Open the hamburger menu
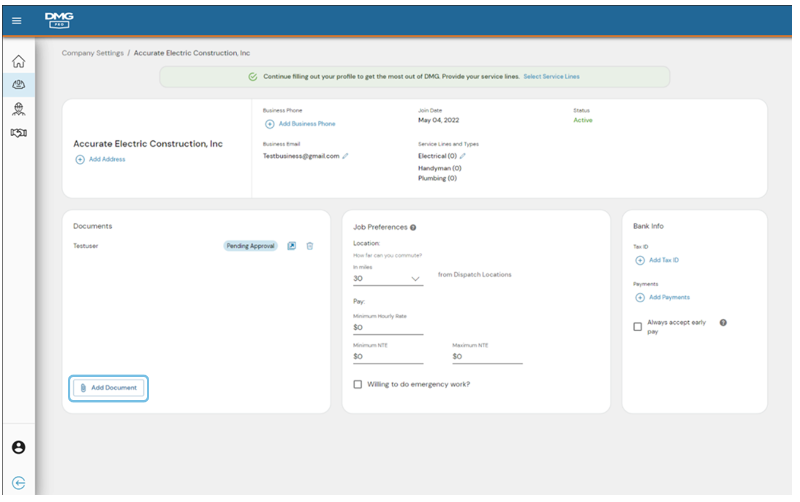Viewport: 800px width, 502px height. (x=17, y=21)
